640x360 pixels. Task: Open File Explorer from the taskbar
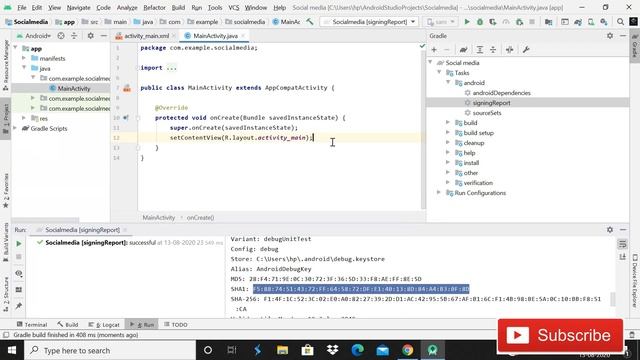click(282, 350)
